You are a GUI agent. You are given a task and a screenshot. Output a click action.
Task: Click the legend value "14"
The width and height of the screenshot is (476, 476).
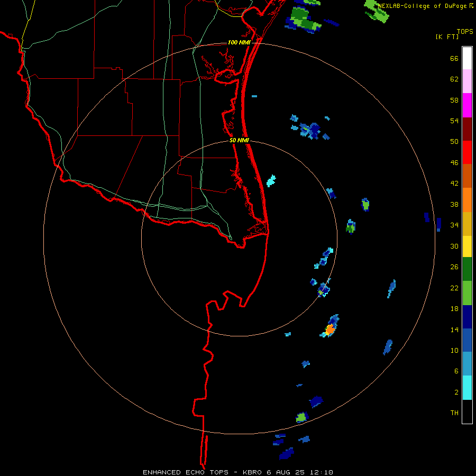point(454,329)
